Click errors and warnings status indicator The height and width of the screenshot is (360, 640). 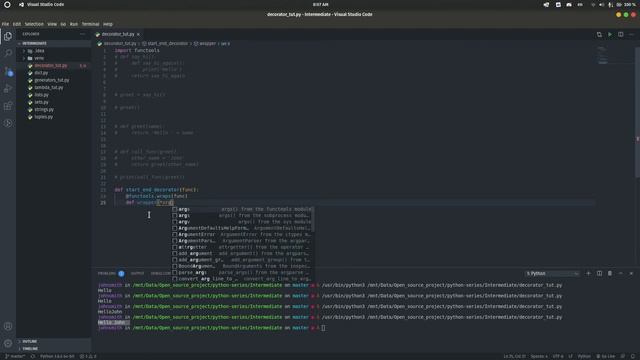point(88,356)
